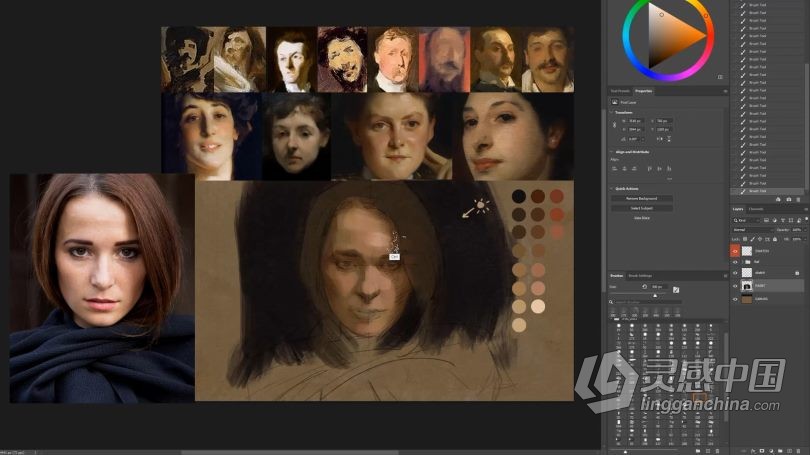Click the Select Subject button
The image size is (810, 455).
pyautogui.click(x=642, y=208)
